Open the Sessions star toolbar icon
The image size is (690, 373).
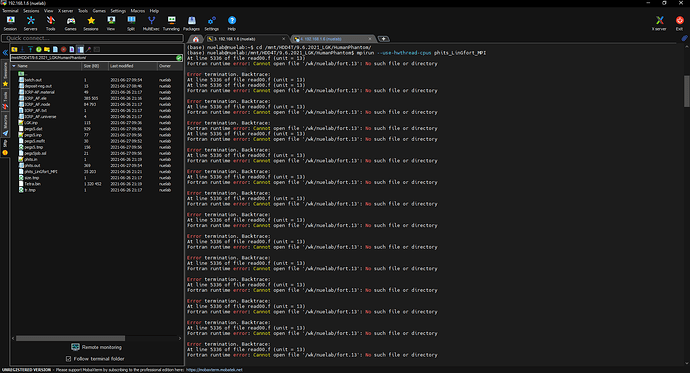pyautogui.click(x=91, y=23)
